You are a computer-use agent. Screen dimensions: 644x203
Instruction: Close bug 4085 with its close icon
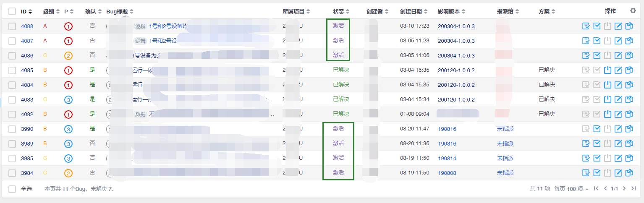coord(607,70)
